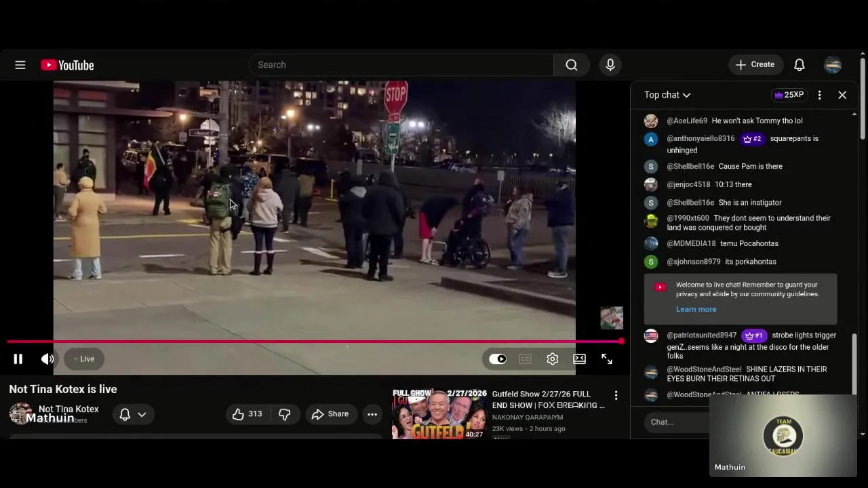The width and height of the screenshot is (868, 488).
Task: Click @MDMEDIA18 chat username
Action: tap(691, 243)
